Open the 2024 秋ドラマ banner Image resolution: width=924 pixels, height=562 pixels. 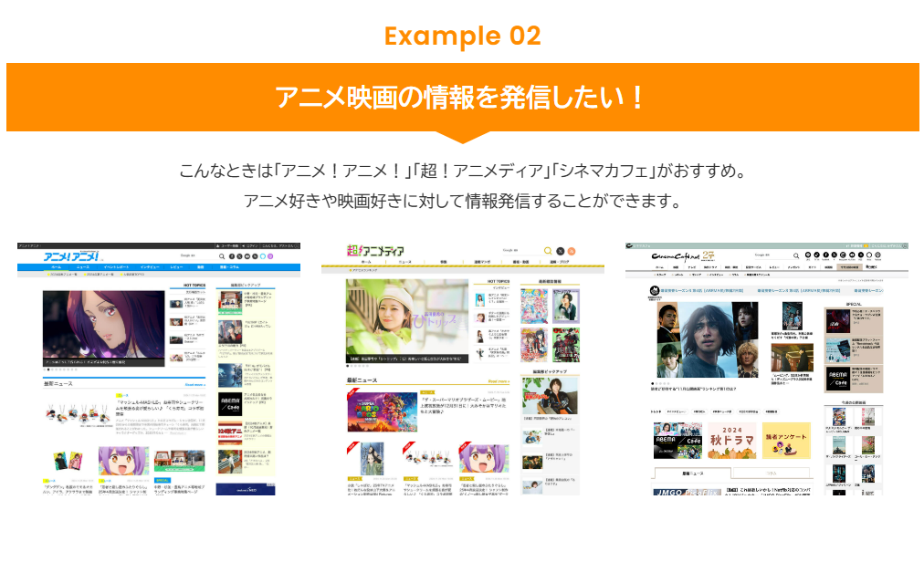(732, 440)
